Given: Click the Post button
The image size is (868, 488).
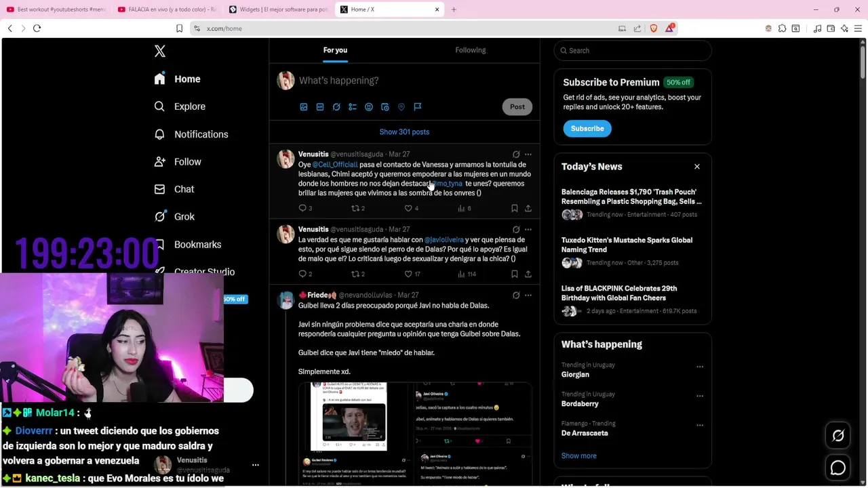Looking at the screenshot, I should pos(517,107).
